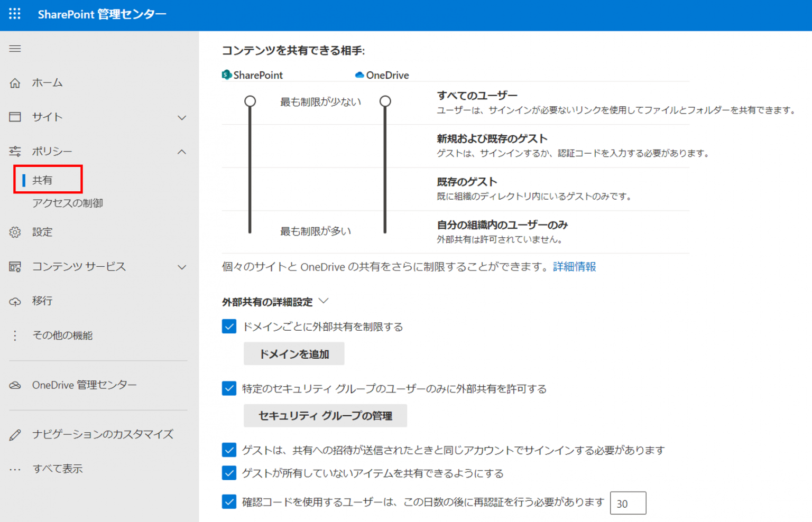Click the すべてのユーザー sharing level text

pyautogui.click(x=477, y=96)
